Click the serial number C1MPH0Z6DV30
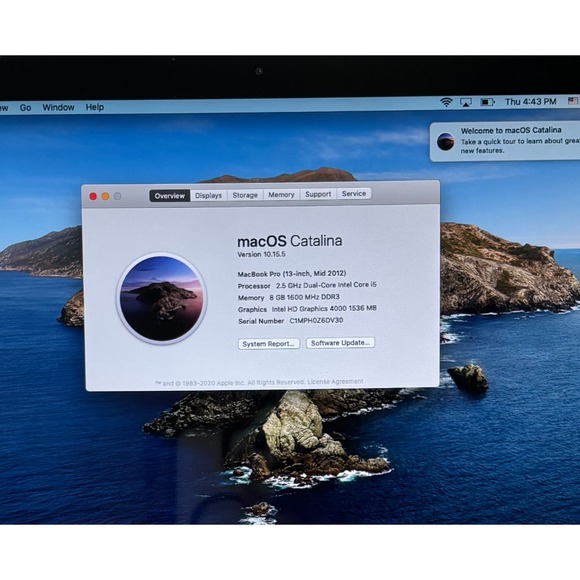The image size is (580, 580). pos(316,320)
